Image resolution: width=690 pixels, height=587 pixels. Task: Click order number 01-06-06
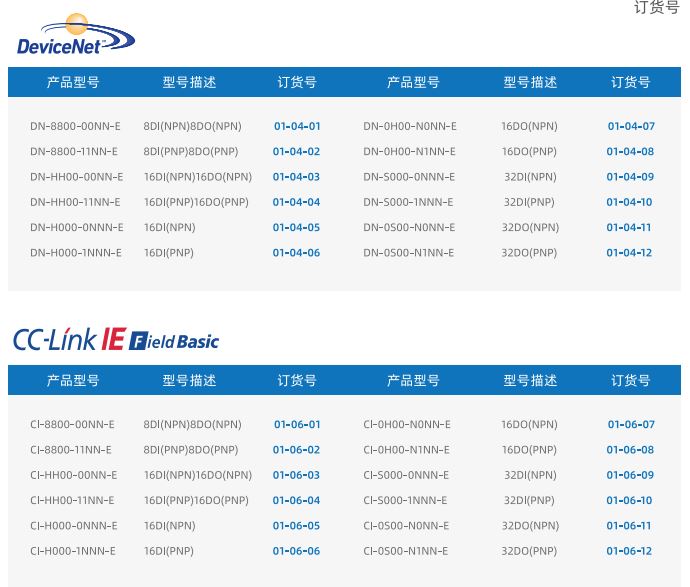(296, 551)
